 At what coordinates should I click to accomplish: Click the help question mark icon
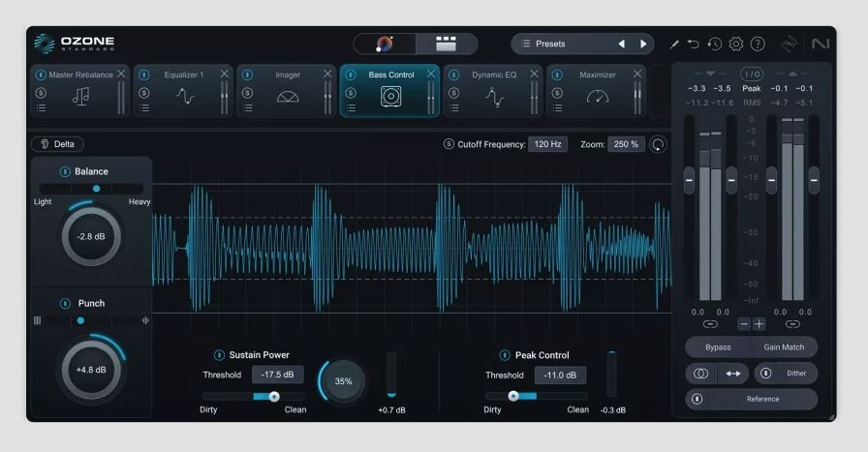tap(758, 44)
